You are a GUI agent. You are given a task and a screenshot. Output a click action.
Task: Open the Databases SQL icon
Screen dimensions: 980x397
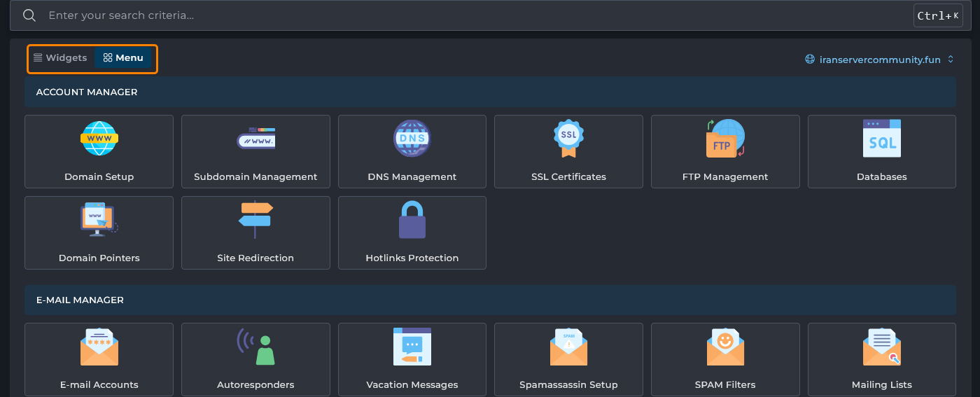click(x=881, y=139)
